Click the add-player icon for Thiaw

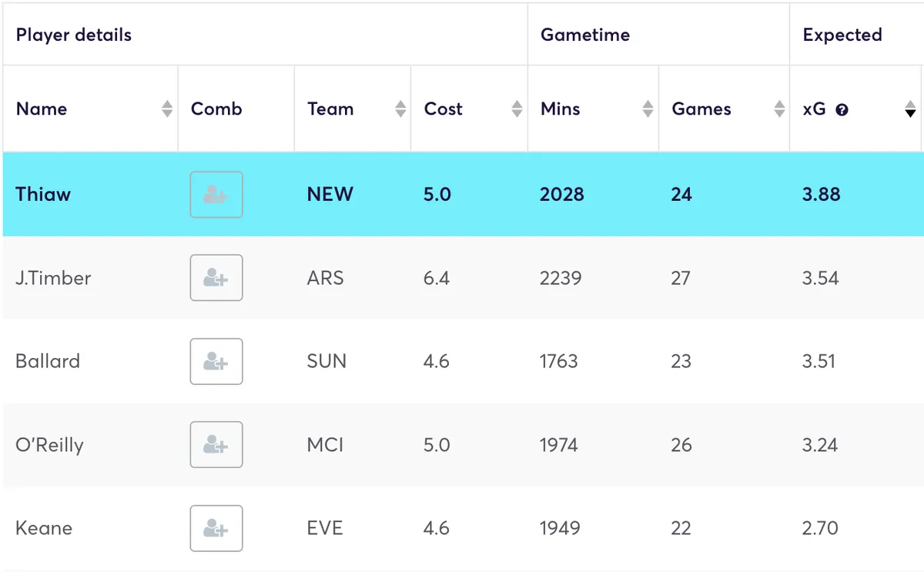point(216,194)
